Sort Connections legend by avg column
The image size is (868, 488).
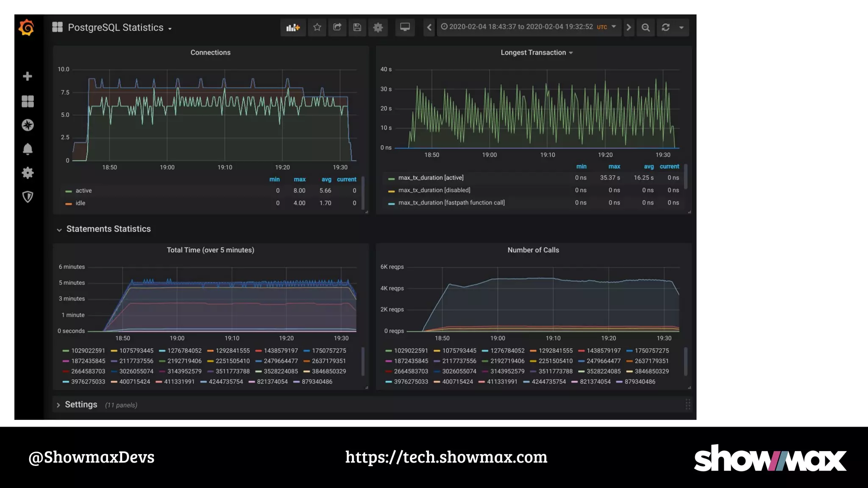pyautogui.click(x=326, y=179)
